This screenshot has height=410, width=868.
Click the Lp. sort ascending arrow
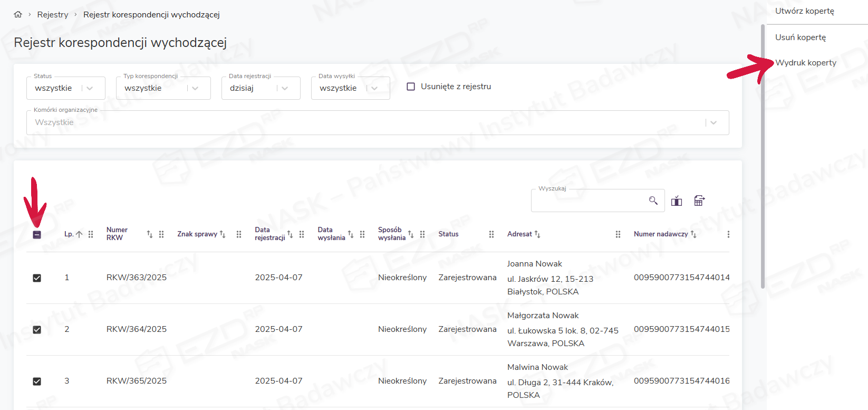tap(79, 234)
